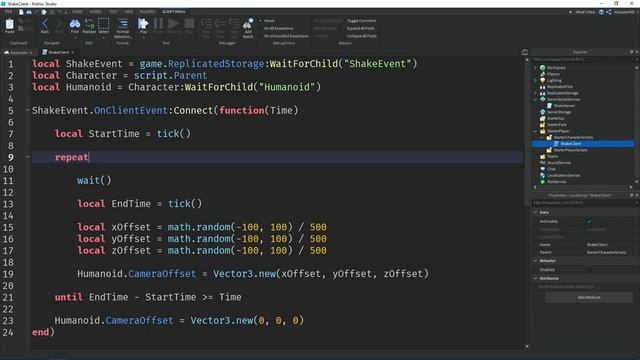This screenshot has height=360, width=640.
Task: Collapse the StarterPlayer tree node
Action: (536, 131)
